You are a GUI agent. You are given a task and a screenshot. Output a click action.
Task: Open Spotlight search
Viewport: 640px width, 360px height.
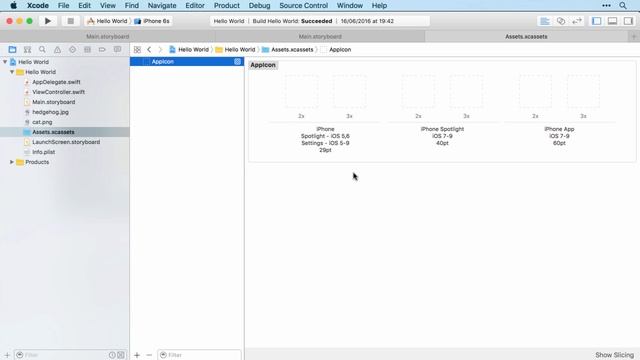(x=623, y=5)
